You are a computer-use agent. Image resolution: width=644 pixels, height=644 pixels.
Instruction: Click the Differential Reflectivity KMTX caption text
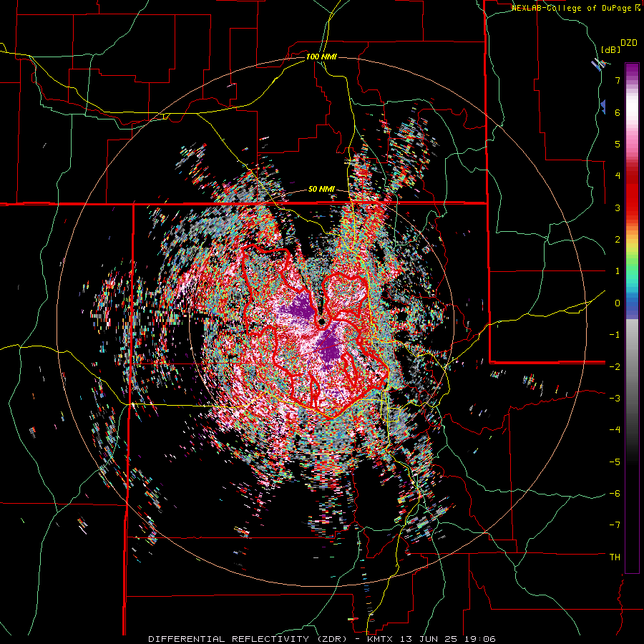(321, 639)
